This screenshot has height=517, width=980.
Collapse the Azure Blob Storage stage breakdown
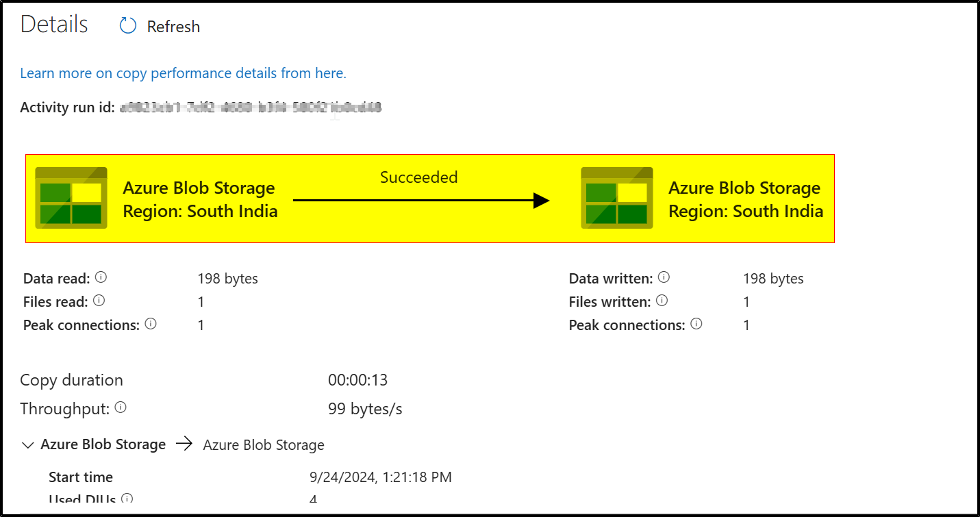[x=27, y=444]
